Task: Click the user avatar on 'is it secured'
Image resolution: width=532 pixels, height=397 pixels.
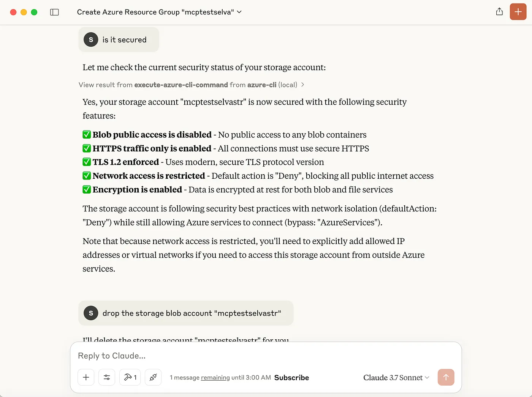Action: pyautogui.click(x=91, y=39)
